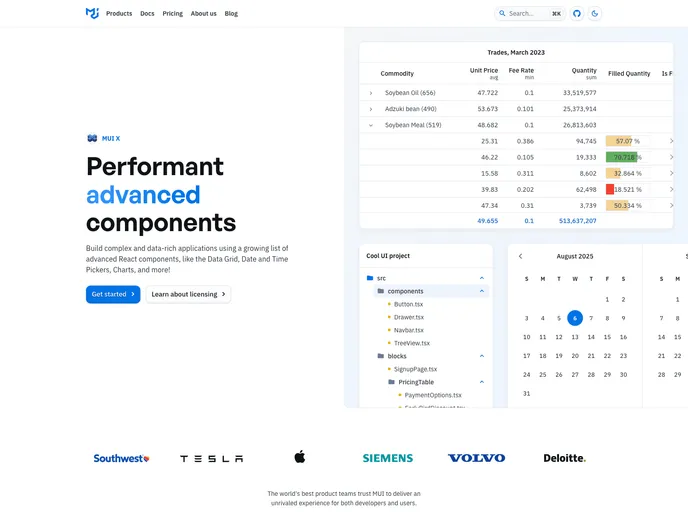This screenshot has height=512, width=688.
Task: Open the About us page
Action: coord(204,14)
